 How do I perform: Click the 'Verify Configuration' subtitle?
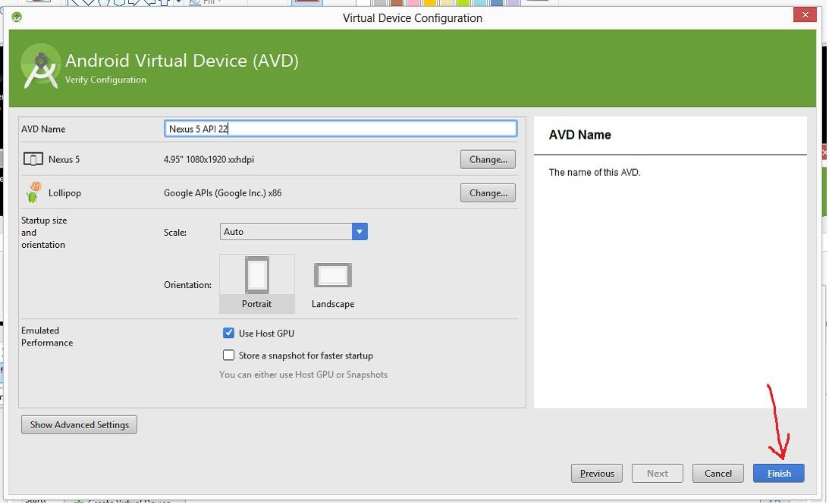(105, 80)
